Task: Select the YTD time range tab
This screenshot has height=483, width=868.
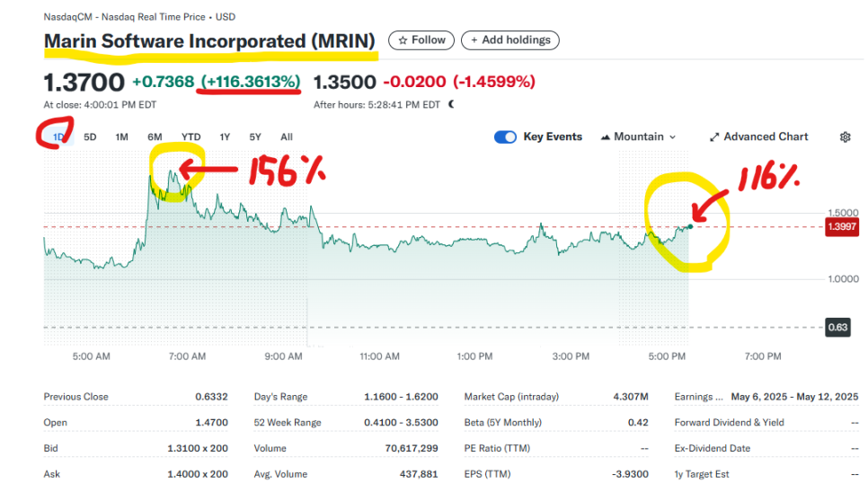Action: pos(191,136)
